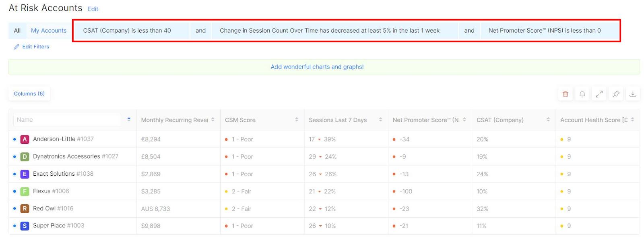Click the Super Place 'S' avatar icon

(25, 226)
